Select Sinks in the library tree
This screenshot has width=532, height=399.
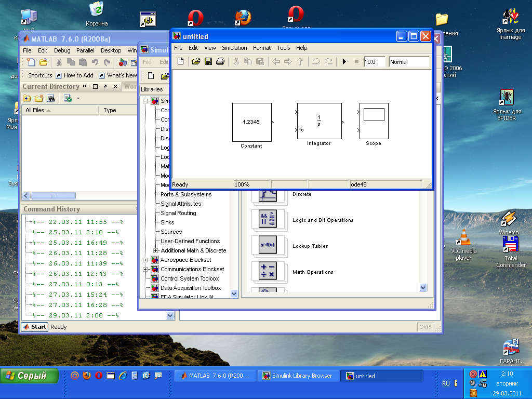tap(167, 222)
